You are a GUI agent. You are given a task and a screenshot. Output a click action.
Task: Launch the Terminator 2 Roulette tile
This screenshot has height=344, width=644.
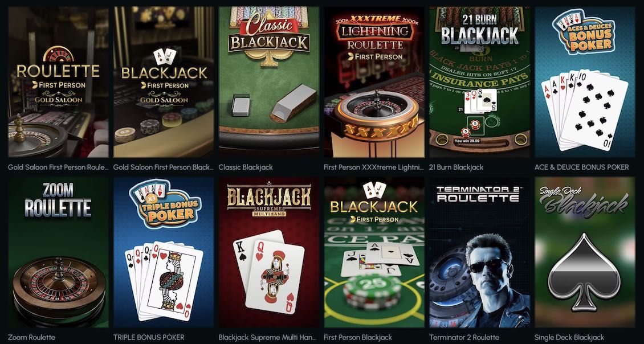479,252
